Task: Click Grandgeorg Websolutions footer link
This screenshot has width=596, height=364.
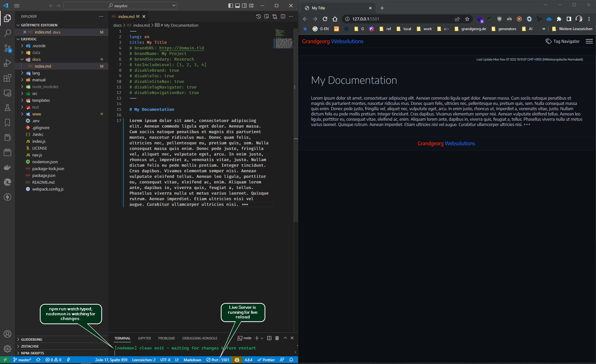Action: click(x=446, y=143)
